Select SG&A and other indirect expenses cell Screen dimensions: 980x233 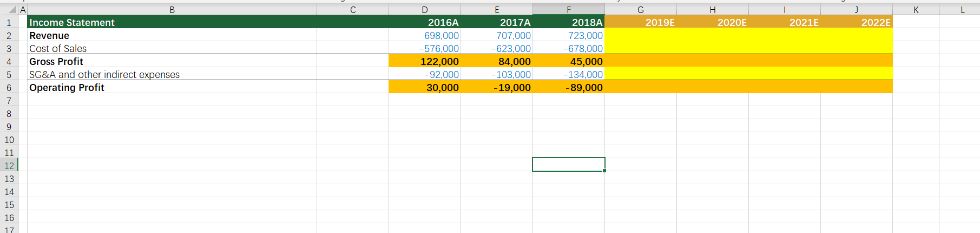[172, 74]
